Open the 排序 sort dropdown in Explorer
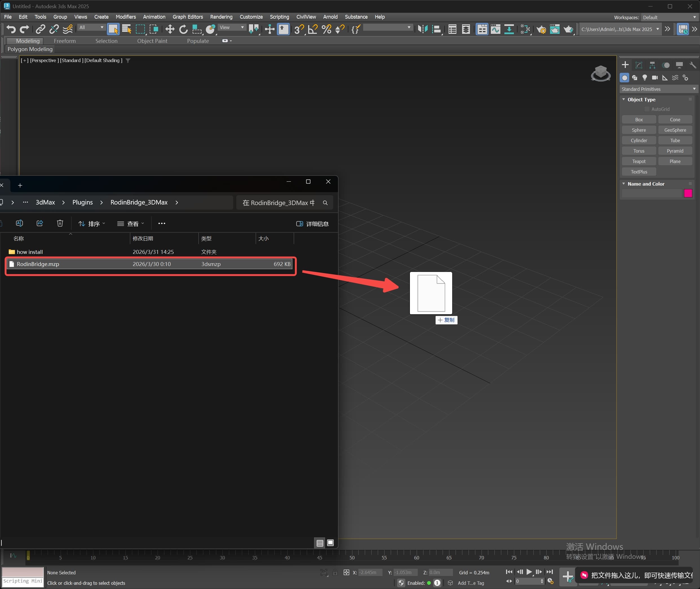 click(x=92, y=224)
